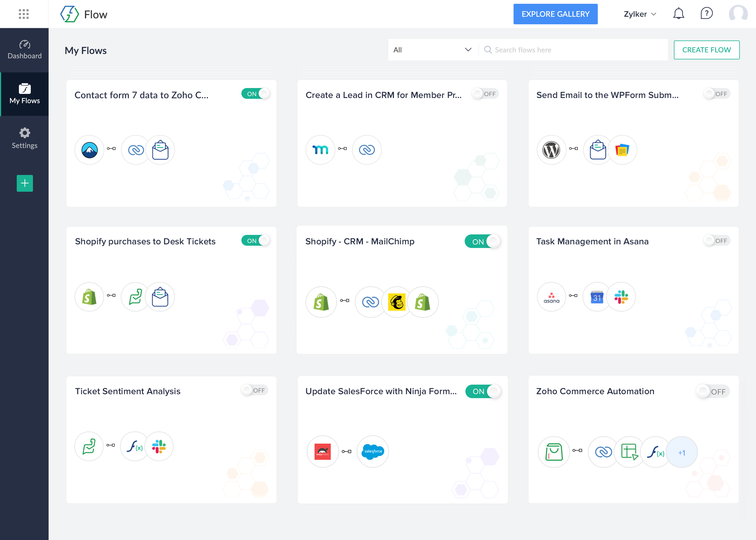
Task: Click Slack icon in Ticket Sentiment Analysis card
Action: pyautogui.click(x=159, y=446)
